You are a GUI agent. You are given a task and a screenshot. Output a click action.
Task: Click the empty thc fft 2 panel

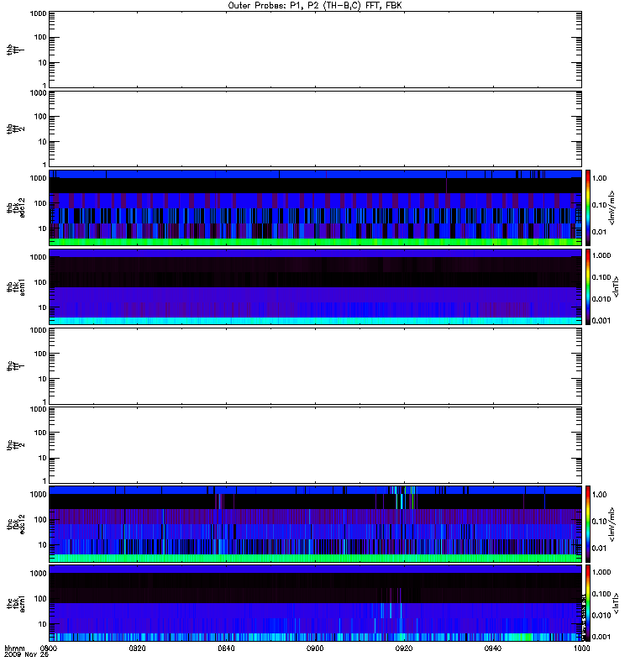[x=315, y=445]
